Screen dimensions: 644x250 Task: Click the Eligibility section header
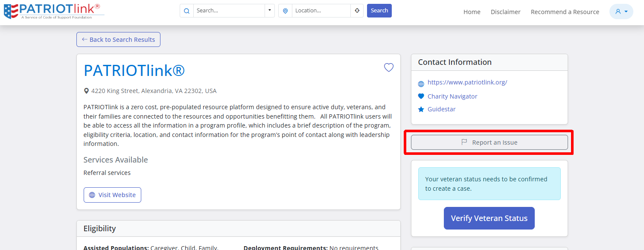tap(239, 229)
